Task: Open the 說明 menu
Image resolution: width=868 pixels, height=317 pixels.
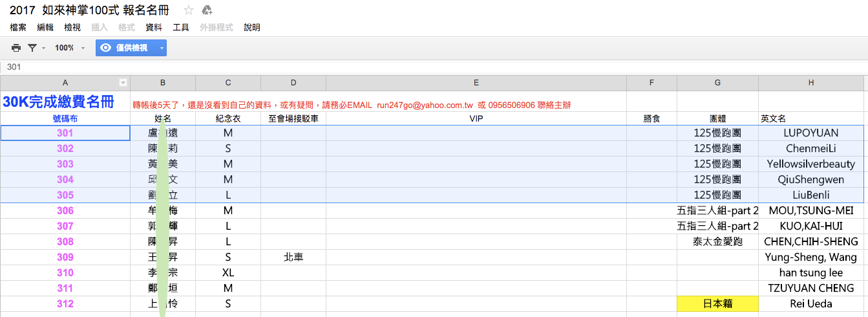Action: pyautogui.click(x=252, y=27)
